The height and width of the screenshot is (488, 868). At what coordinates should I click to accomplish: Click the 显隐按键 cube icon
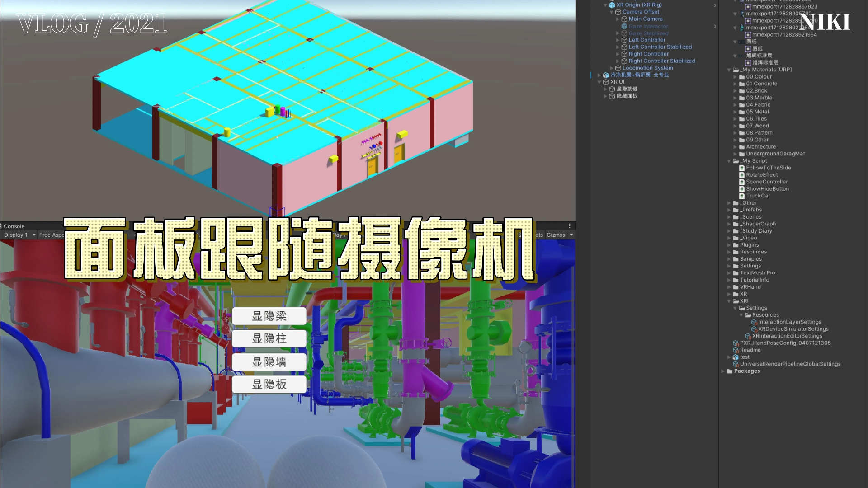click(x=612, y=89)
